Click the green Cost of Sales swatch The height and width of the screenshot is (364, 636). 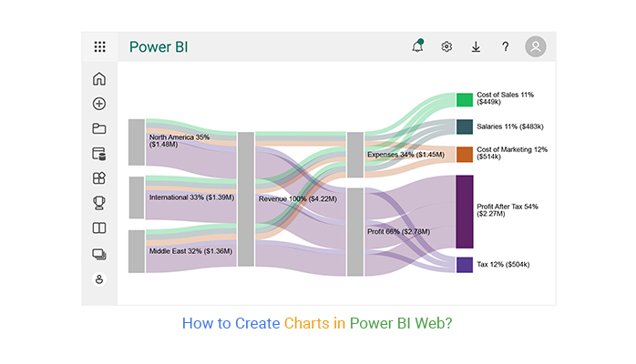point(465,99)
